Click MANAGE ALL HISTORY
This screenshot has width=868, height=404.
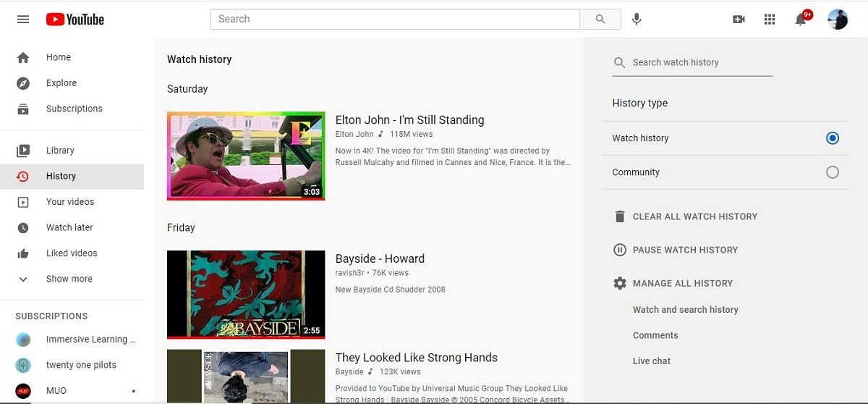[x=683, y=283]
